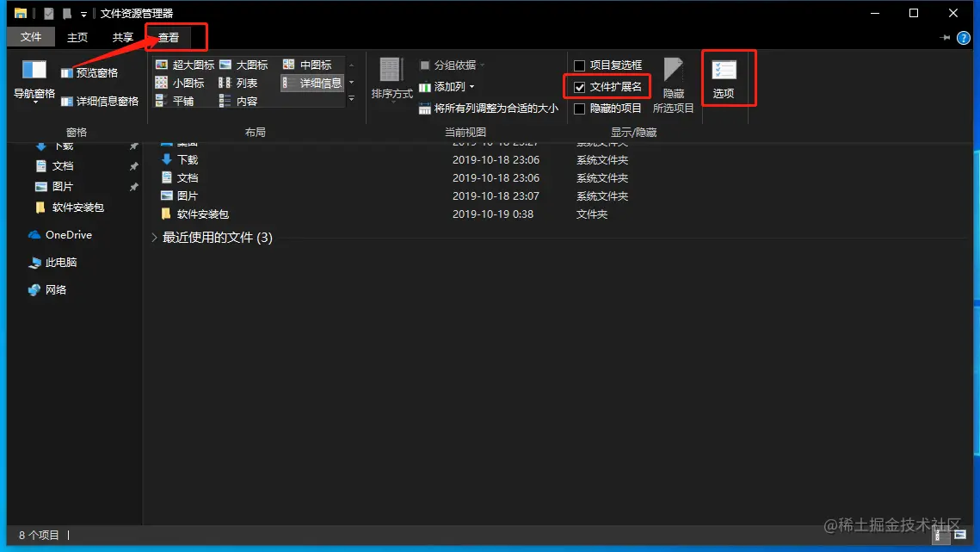Switch to large thumbnails view in status bar
980x552 pixels.
[960, 535]
